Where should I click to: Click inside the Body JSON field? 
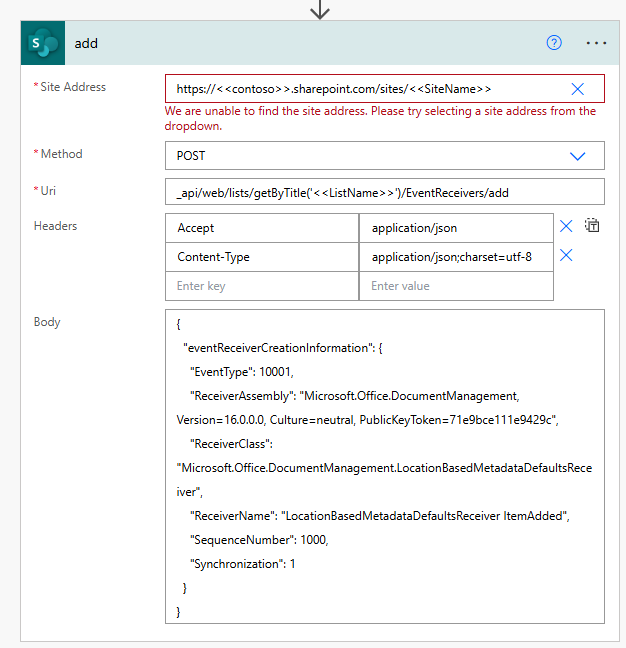(x=385, y=466)
